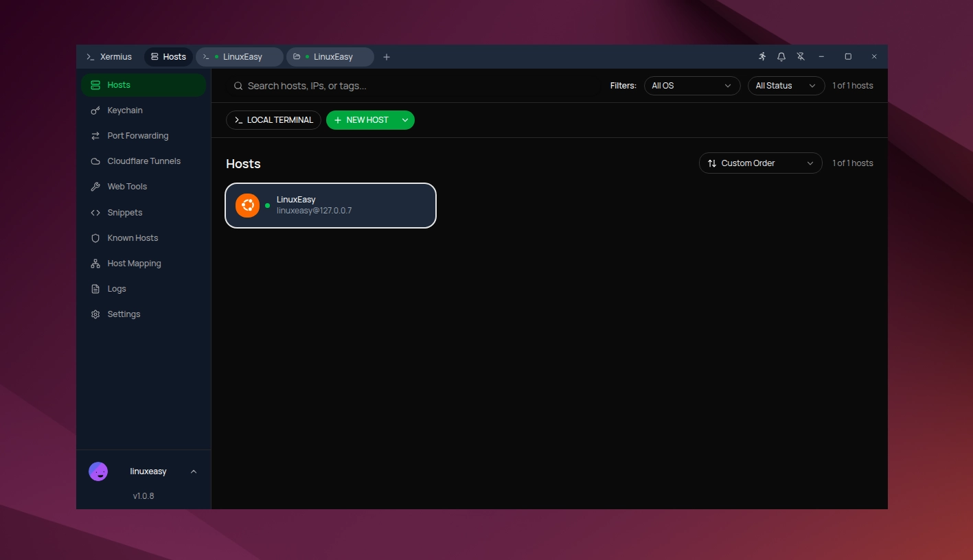Open the Port Forwarding section

pos(137,135)
